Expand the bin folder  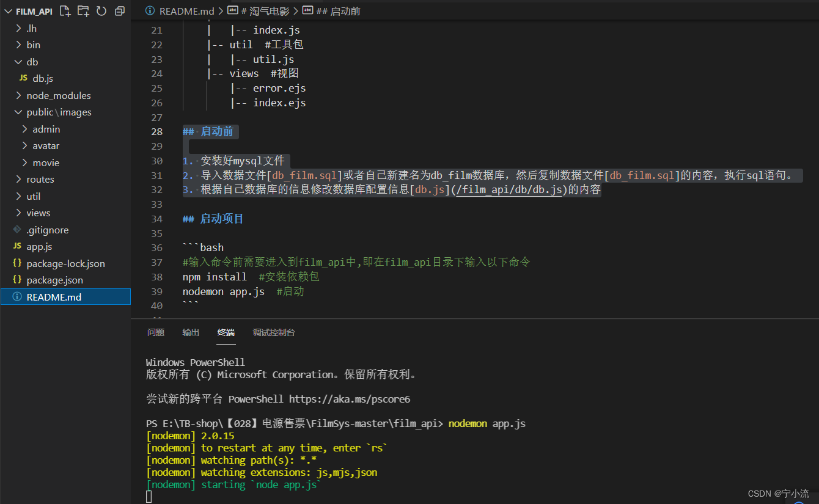tap(17, 45)
